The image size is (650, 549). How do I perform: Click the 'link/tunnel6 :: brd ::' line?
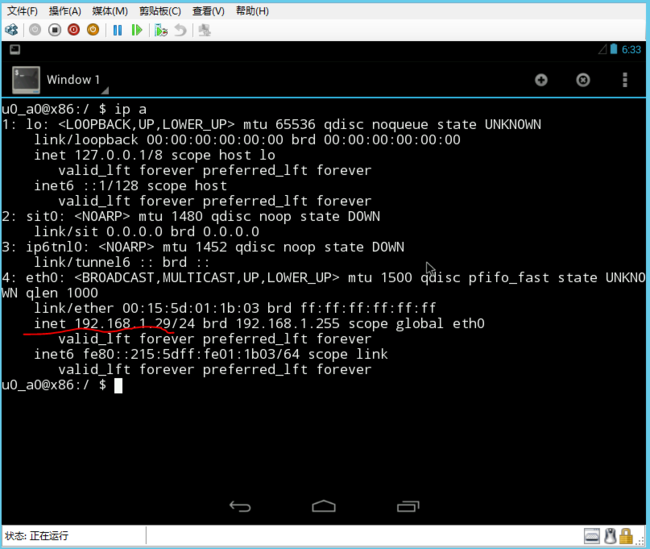122,262
